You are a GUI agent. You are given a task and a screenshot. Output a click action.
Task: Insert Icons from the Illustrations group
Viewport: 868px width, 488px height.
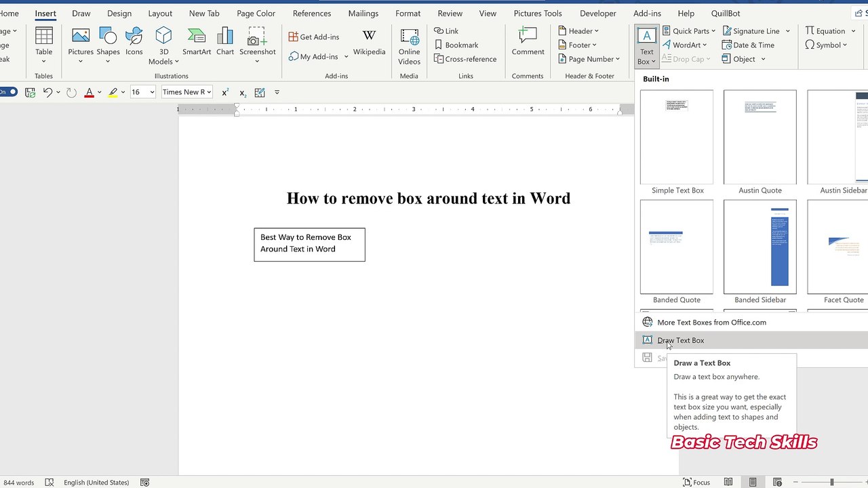coord(134,42)
